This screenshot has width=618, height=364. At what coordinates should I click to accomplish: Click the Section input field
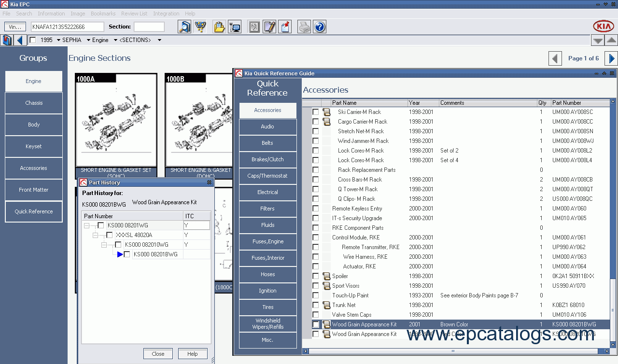tap(149, 27)
